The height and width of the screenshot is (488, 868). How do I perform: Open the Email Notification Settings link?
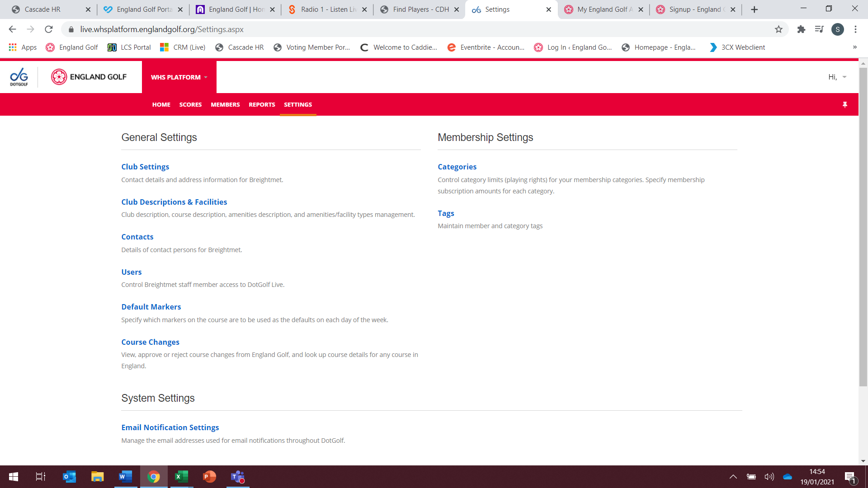(170, 427)
